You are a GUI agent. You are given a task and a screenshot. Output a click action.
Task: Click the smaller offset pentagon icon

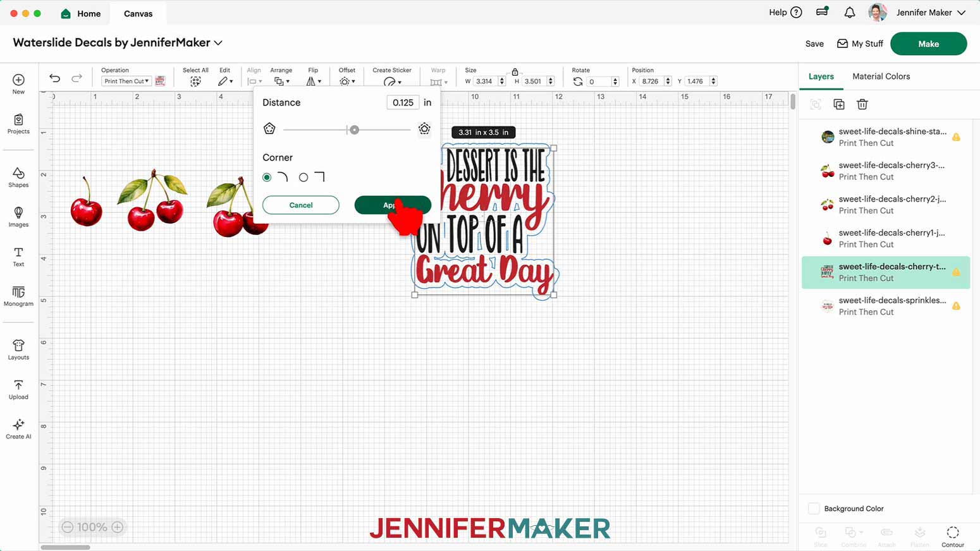tap(269, 129)
